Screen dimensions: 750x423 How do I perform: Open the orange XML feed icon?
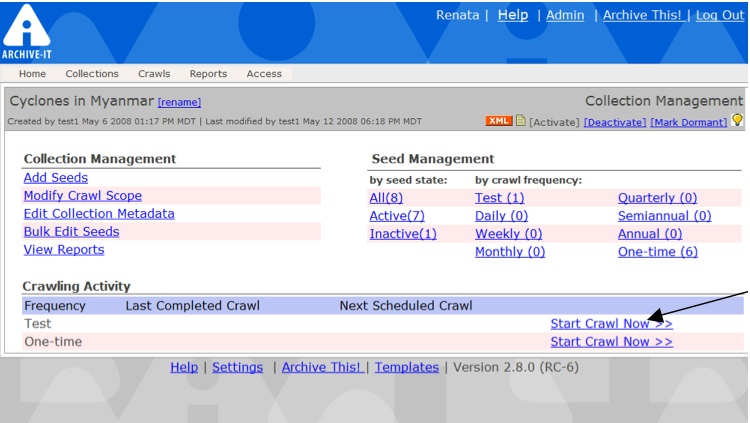[x=498, y=121]
